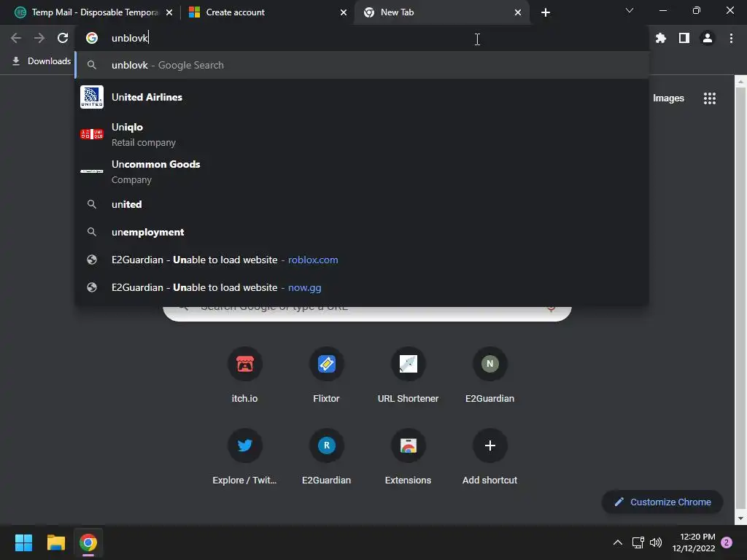Open the notification badge showing 2
The height and width of the screenshot is (560, 747).
click(x=727, y=542)
